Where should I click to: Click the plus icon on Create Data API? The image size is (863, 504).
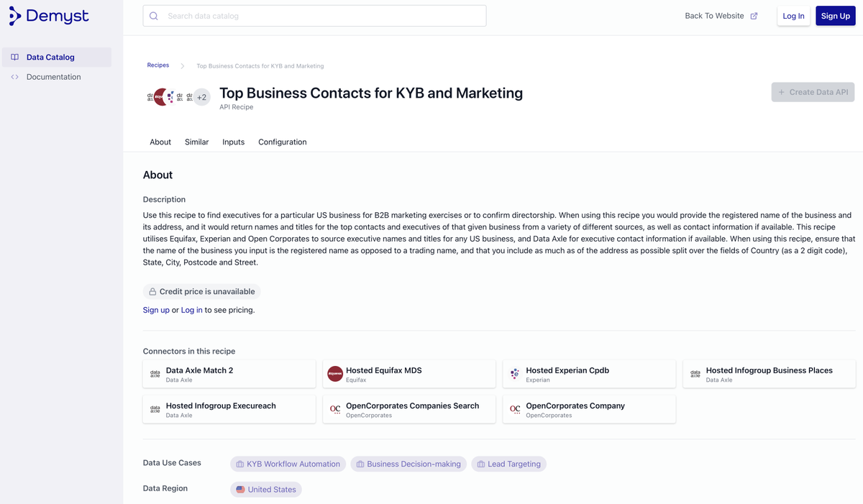782,92
